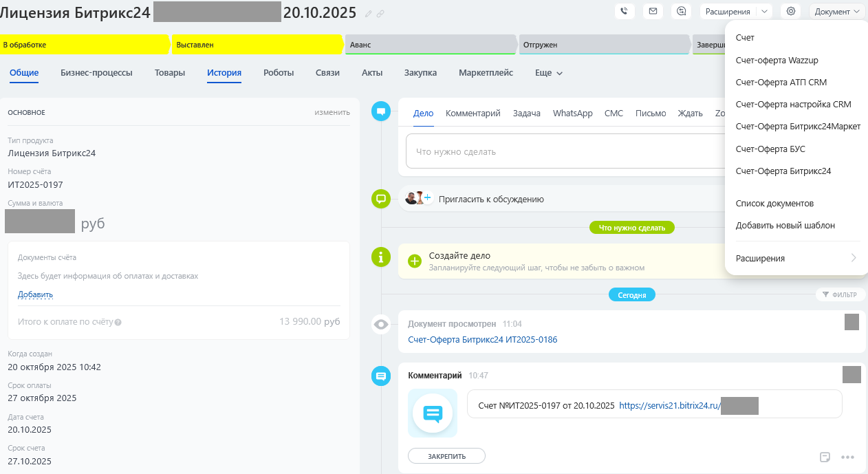868x474 pixels.
Task: Click the pencil icon to edit the title
Action: (x=369, y=13)
